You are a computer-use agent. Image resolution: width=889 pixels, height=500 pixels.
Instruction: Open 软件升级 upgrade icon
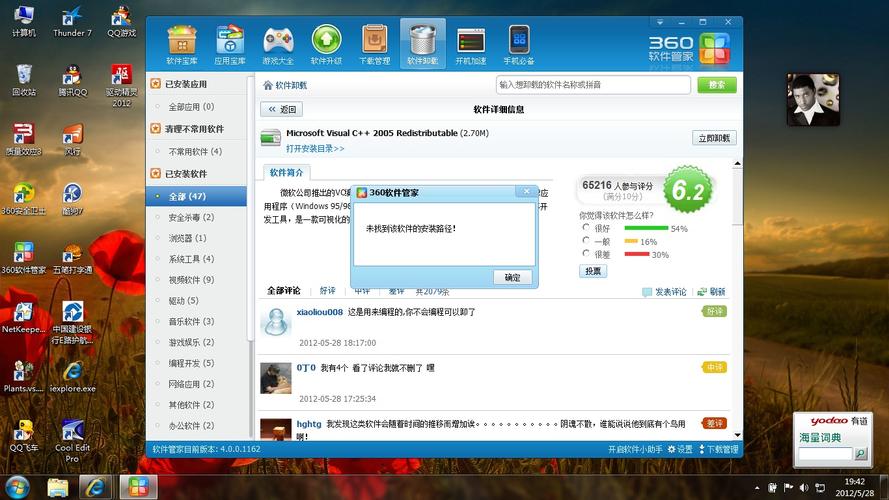click(x=326, y=45)
